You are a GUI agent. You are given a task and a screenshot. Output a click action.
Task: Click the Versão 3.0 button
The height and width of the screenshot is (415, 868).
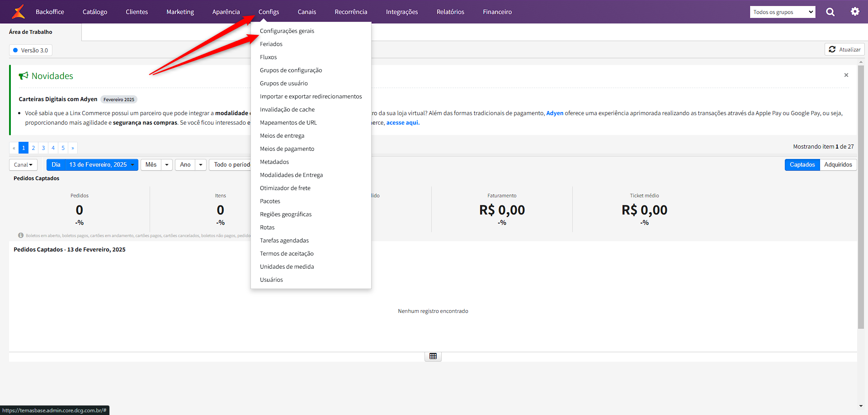pyautogui.click(x=31, y=50)
